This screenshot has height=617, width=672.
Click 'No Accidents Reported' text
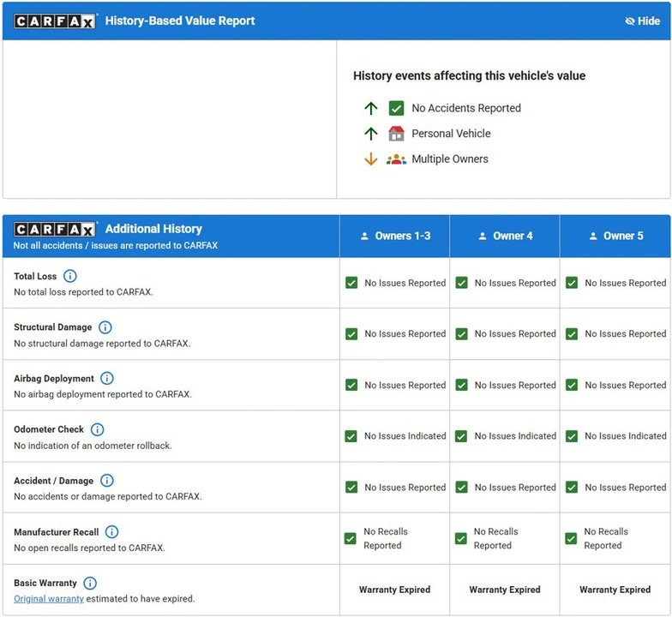466,108
